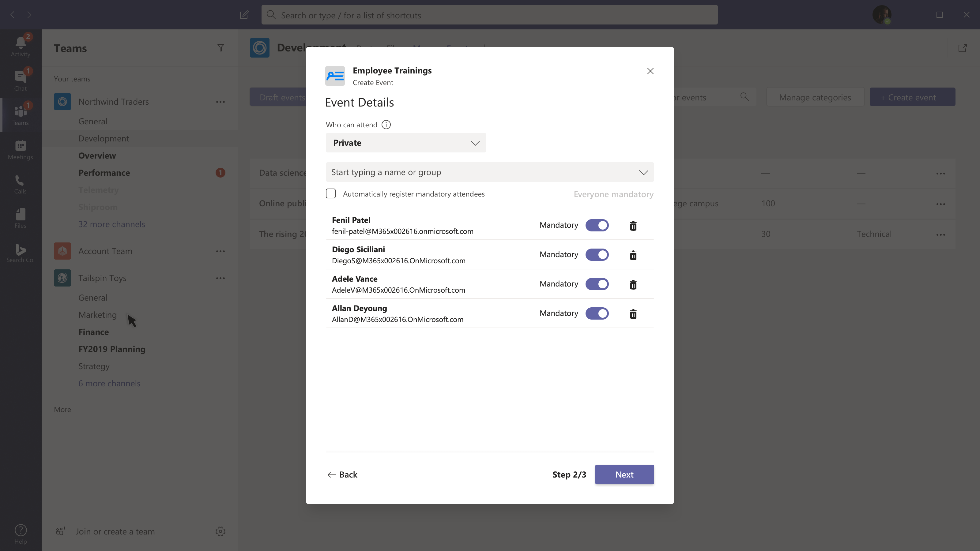
Task: Open row options for Technical event
Action: pyautogui.click(x=940, y=234)
